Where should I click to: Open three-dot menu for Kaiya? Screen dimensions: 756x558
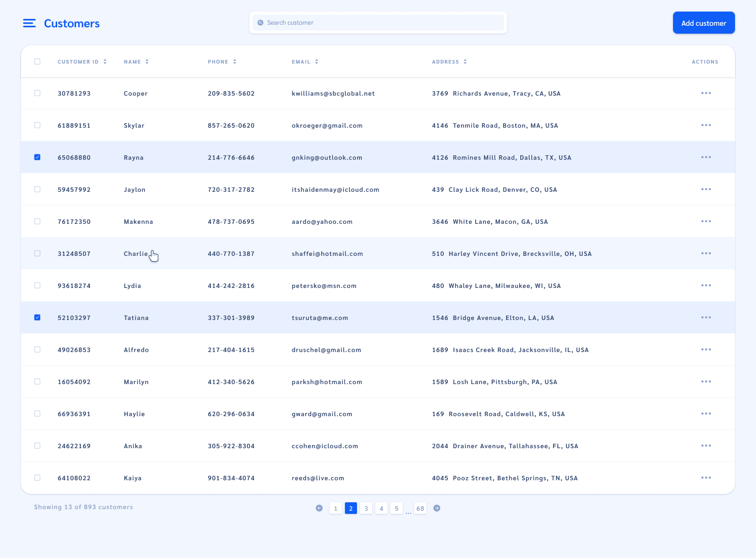point(706,478)
